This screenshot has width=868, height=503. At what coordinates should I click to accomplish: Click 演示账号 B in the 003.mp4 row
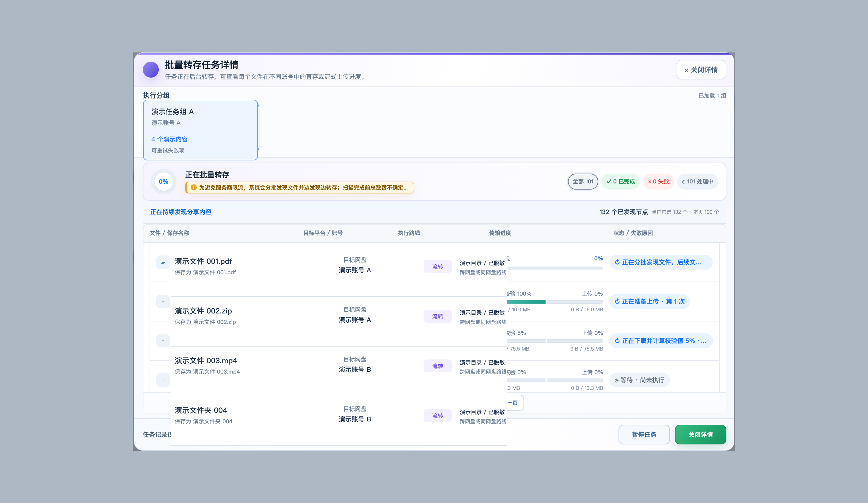click(x=355, y=370)
